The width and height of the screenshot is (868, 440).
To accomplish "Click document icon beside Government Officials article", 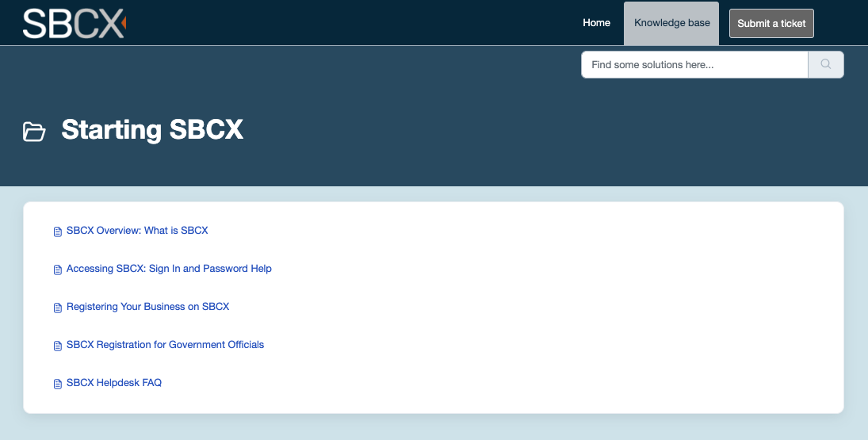I will pos(58,346).
